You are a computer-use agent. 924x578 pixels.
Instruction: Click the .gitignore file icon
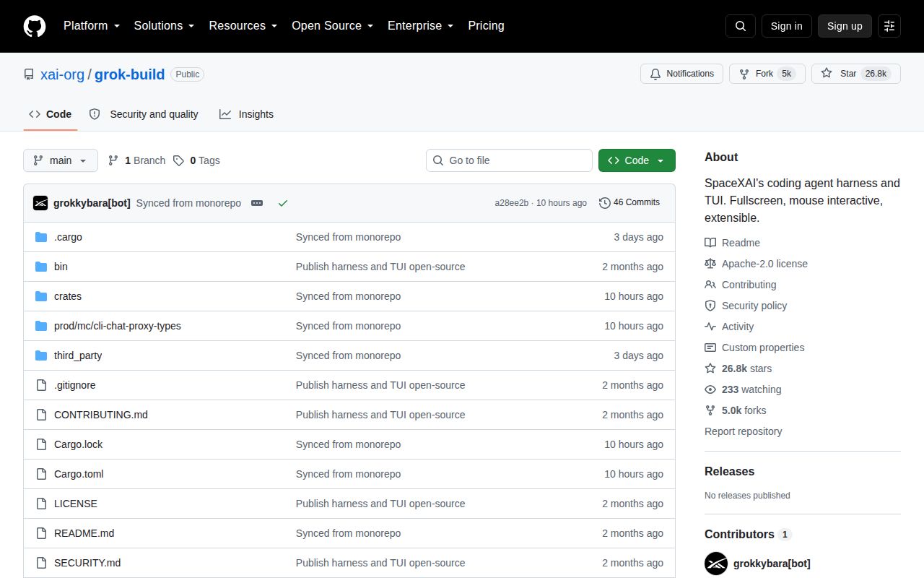point(41,385)
